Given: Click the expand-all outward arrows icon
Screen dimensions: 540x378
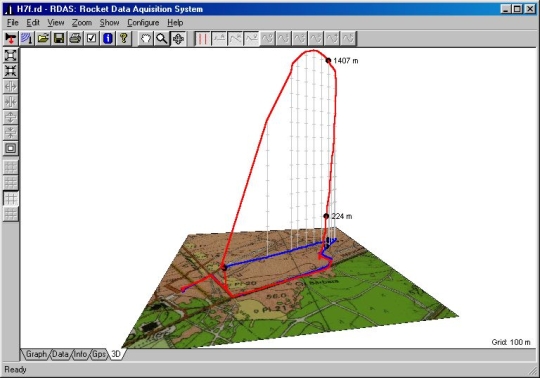Looking at the screenshot, I should click(x=11, y=55).
